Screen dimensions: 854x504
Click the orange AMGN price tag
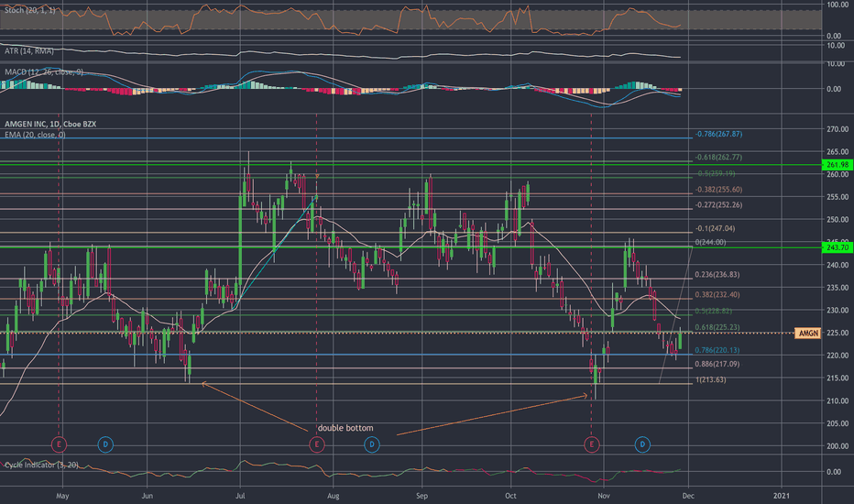(x=807, y=333)
